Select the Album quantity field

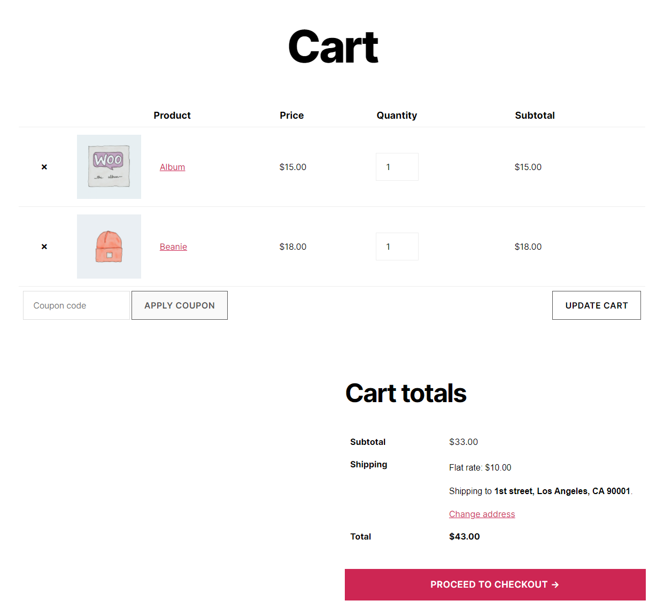coord(397,167)
